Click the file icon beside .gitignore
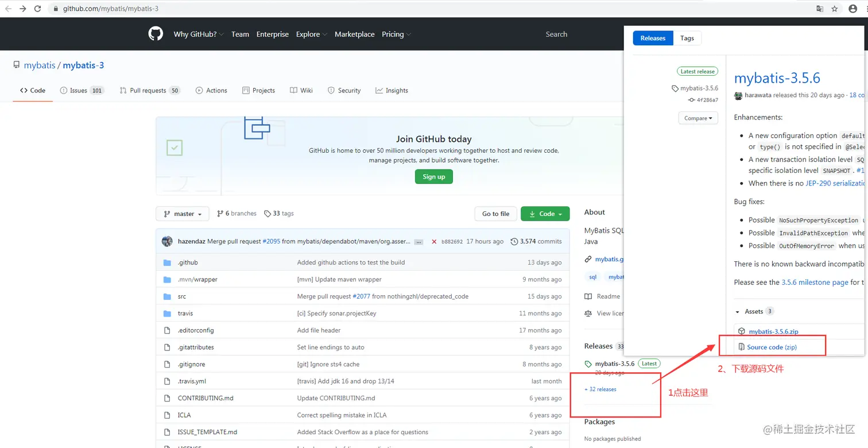Viewport: 868px width, 448px height. 167,364
